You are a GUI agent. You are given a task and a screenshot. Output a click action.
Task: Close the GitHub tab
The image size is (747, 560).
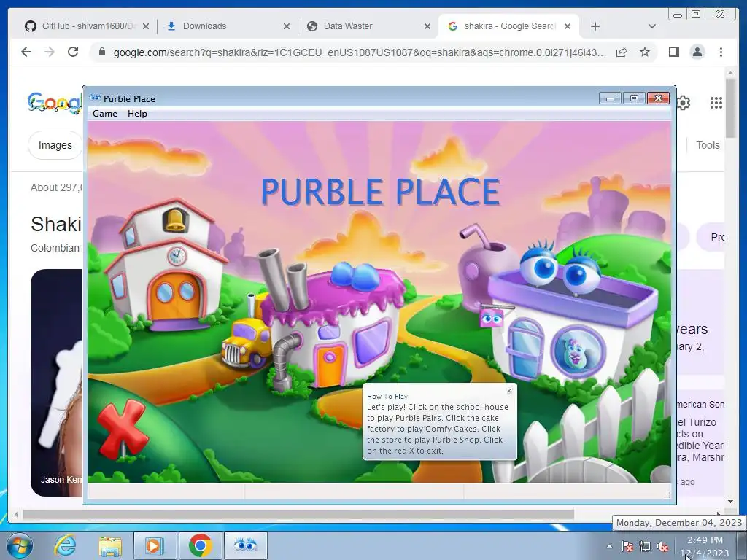146,27
